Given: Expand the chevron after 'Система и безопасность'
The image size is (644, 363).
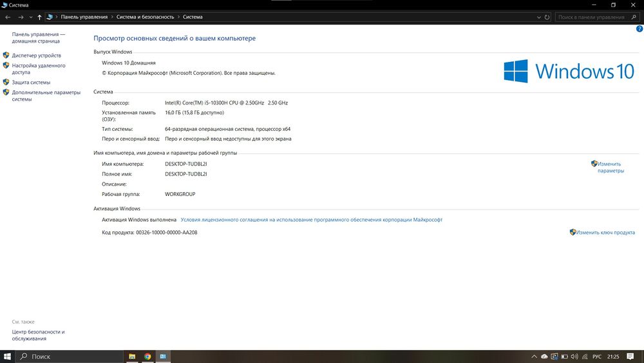Looking at the screenshot, I should click(178, 17).
